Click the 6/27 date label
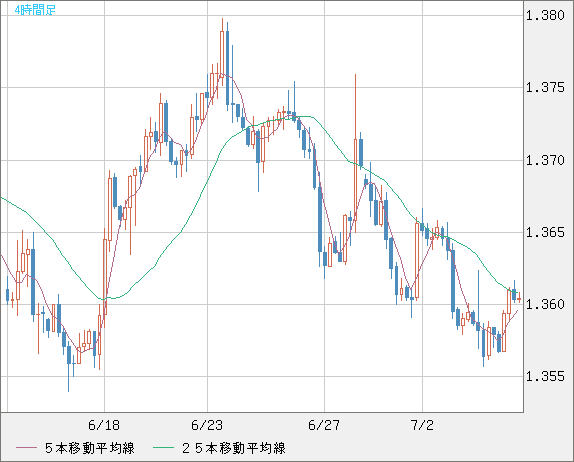 click(324, 425)
